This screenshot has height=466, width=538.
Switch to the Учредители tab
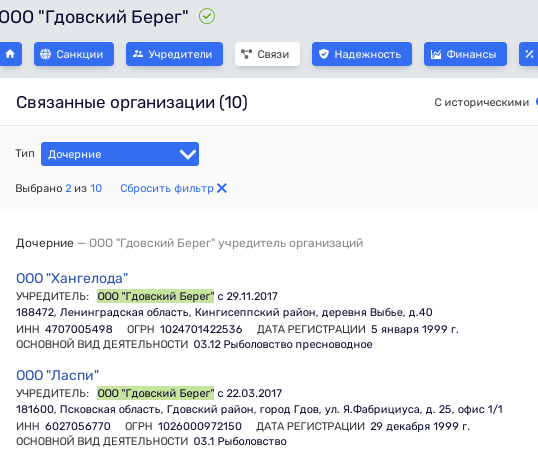coord(174,54)
